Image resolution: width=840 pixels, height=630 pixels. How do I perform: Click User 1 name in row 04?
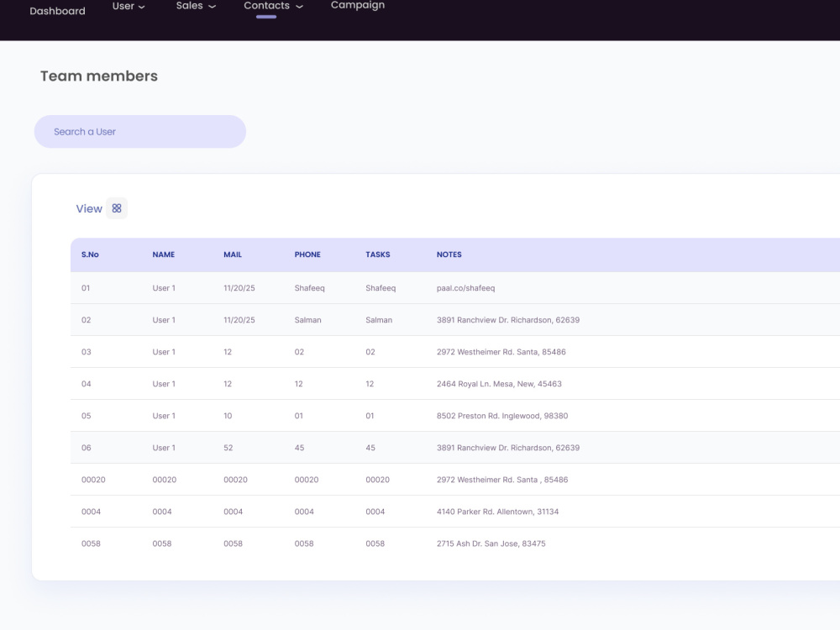click(164, 384)
